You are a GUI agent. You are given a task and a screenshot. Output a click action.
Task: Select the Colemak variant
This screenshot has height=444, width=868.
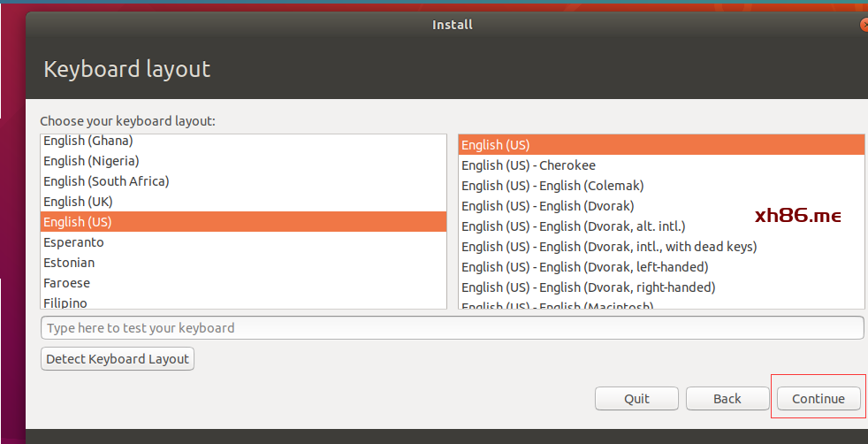[x=552, y=186]
